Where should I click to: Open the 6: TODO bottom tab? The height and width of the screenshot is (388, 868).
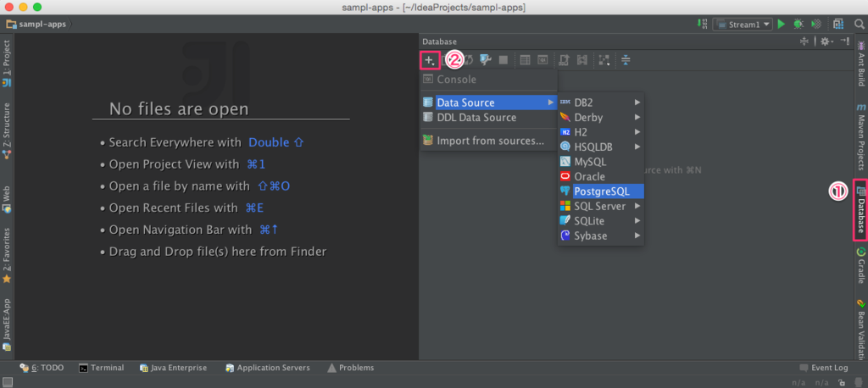(42, 368)
